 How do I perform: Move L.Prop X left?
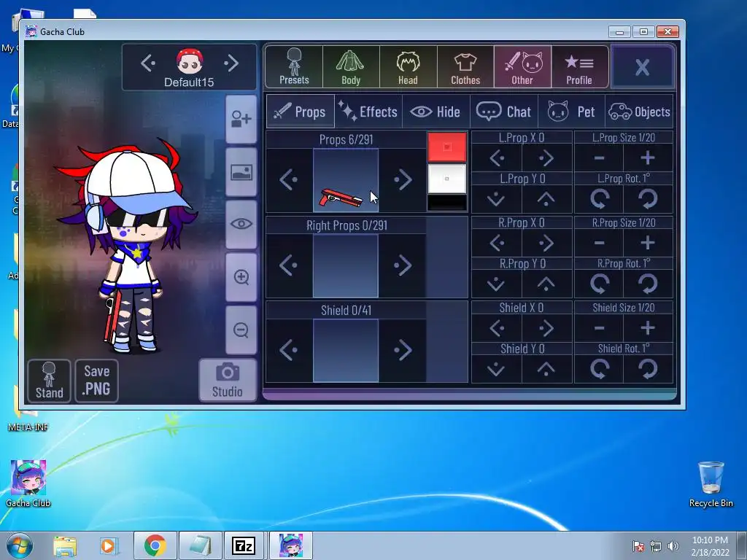tap(497, 157)
